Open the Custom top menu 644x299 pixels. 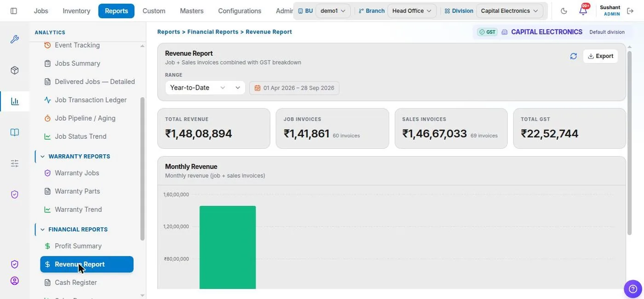(154, 11)
